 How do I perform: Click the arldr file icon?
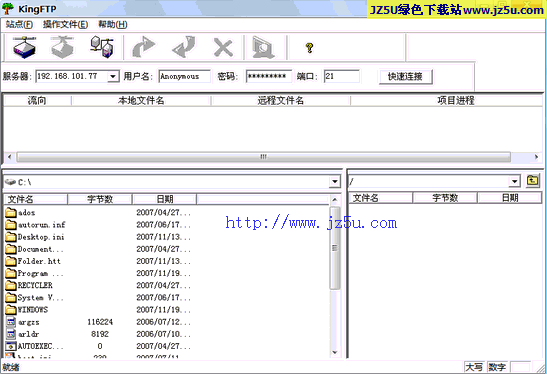(11, 334)
